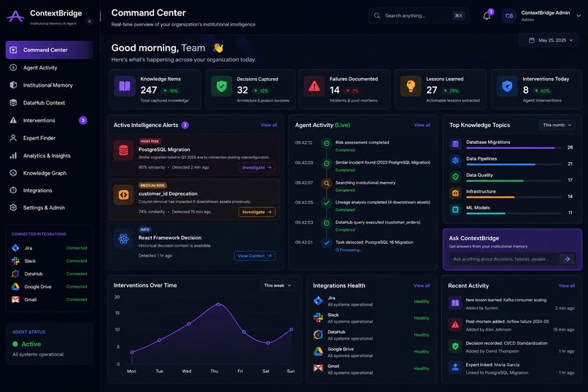
Task: View all Active Intelligence Alerts
Action: click(269, 125)
